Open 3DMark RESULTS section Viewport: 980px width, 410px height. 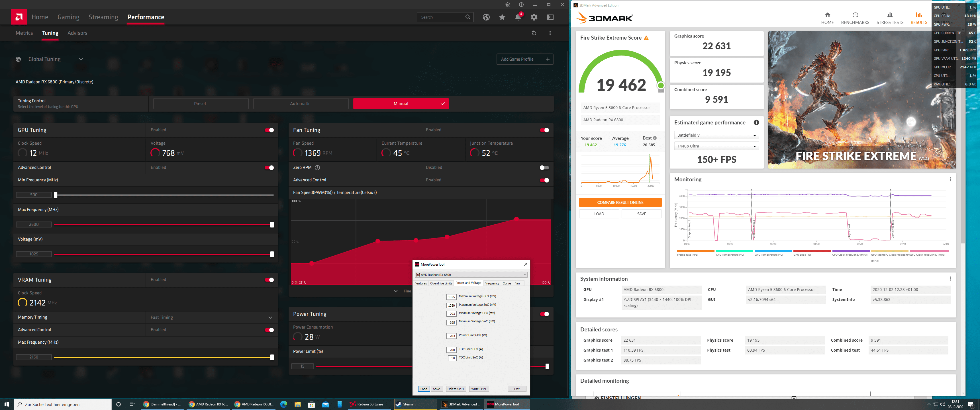(919, 18)
